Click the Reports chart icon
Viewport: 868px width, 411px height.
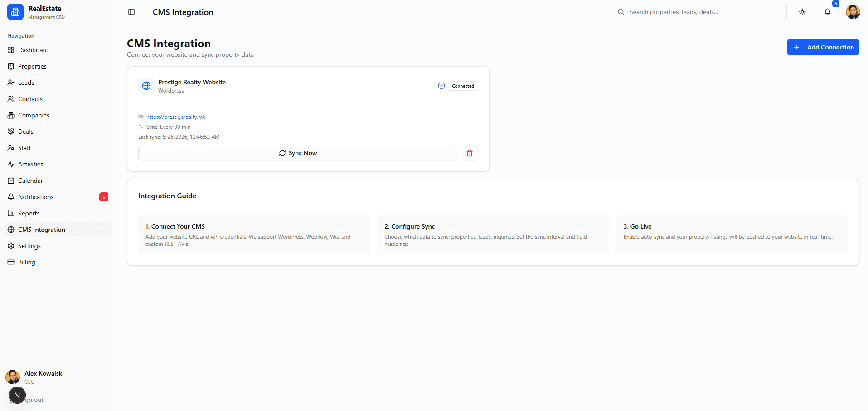point(11,213)
